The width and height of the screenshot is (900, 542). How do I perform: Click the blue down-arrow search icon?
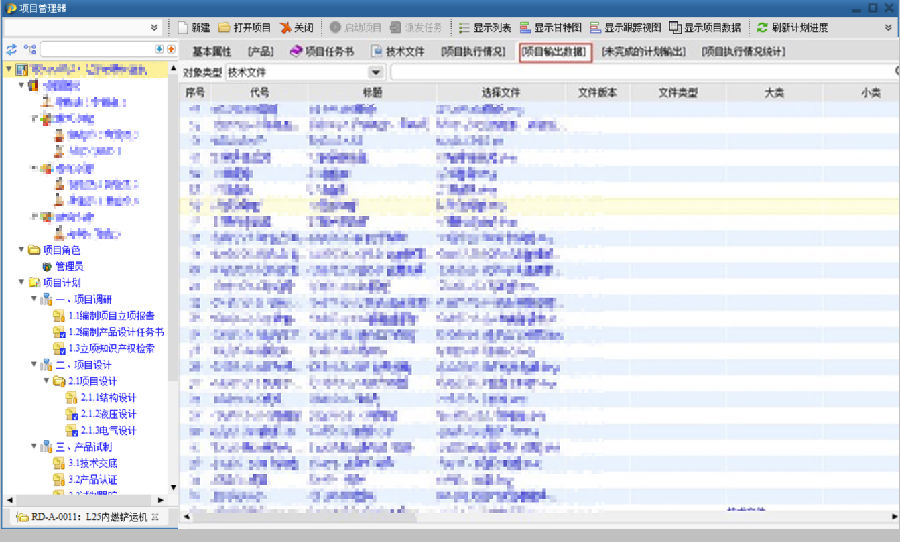pos(160,50)
